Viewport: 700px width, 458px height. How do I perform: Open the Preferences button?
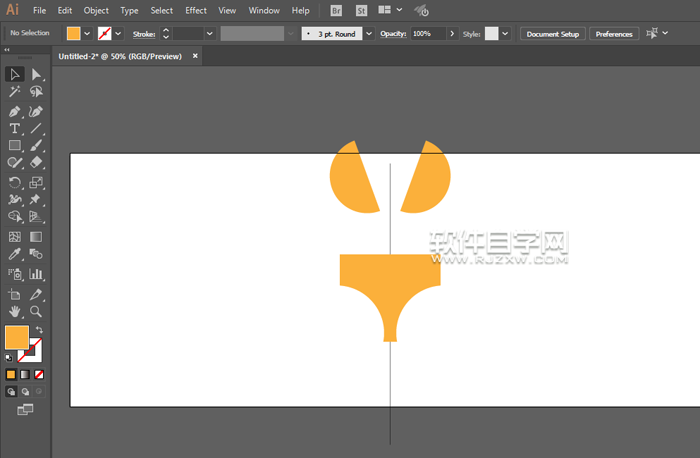613,33
